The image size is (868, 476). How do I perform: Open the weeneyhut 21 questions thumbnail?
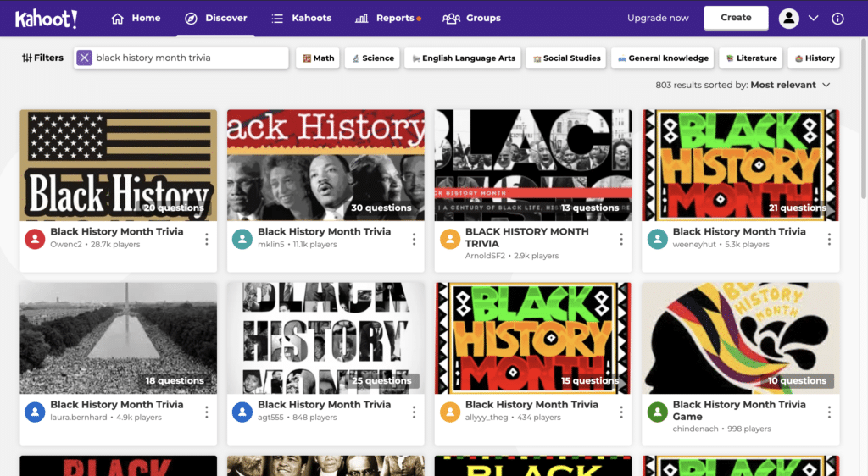coord(741,165)
